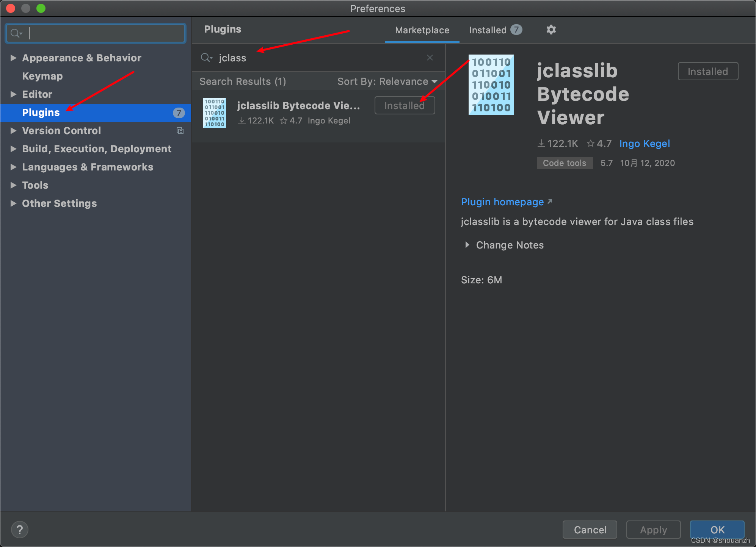
Task: Open the Sort By Relevance dropdown
Action: [x=387, y=81]
